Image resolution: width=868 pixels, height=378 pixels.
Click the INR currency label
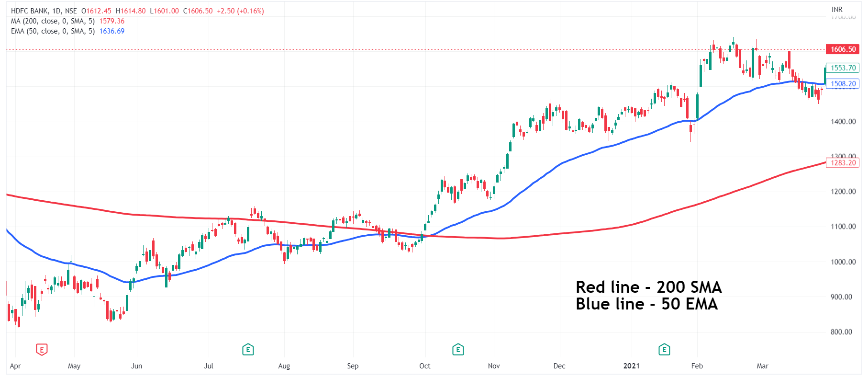click(837, 10)
